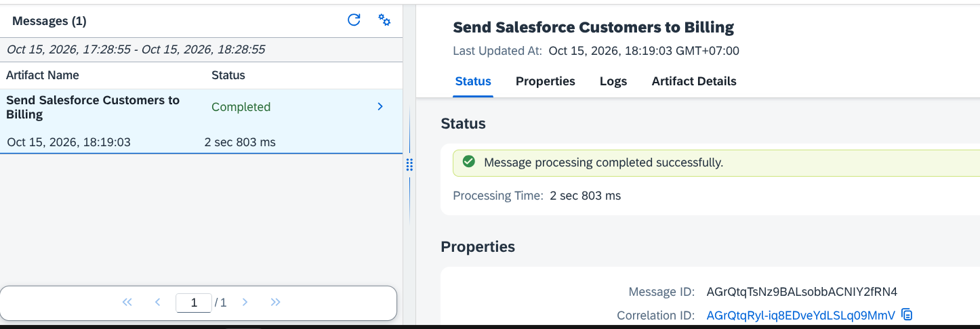Click the green success checkmark icon
This screenshot has width=980, height=329.
(x=468, y=162)
